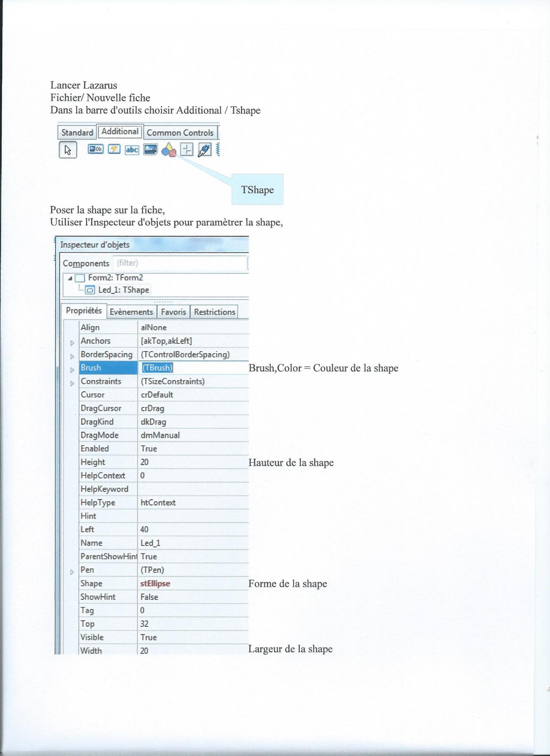Select the Height property name
The height and width of the screenshot is (756, 550).
(x=92, y=462)
